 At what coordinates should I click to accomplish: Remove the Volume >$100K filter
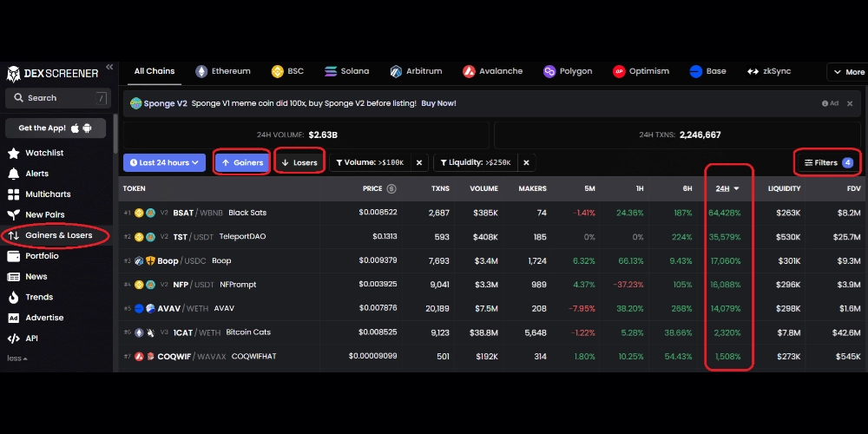[419, 163]
